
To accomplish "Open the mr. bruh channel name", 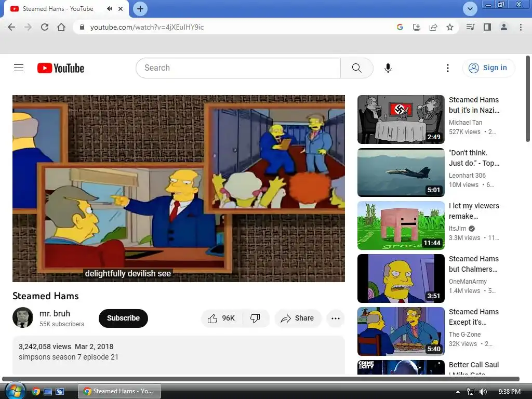I will pyautogui.click(x=55, y=313).
